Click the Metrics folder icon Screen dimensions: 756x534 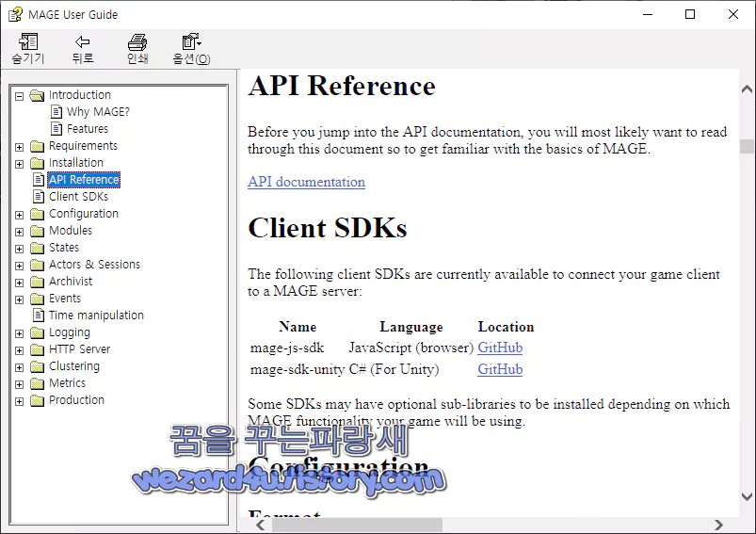click(37, 383)
